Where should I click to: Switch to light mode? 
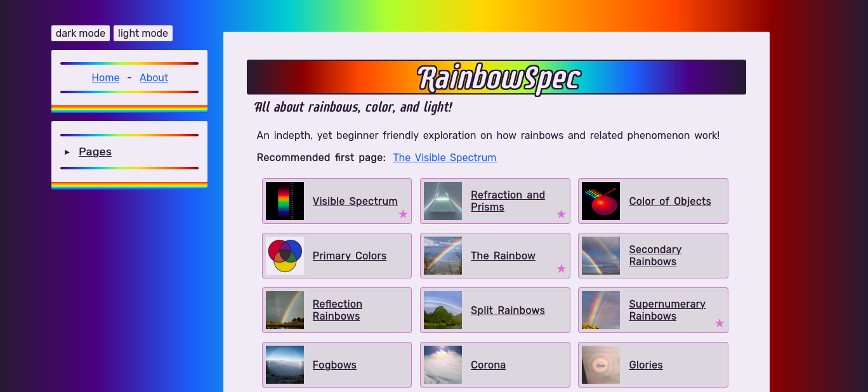click(x=143, y=34)
